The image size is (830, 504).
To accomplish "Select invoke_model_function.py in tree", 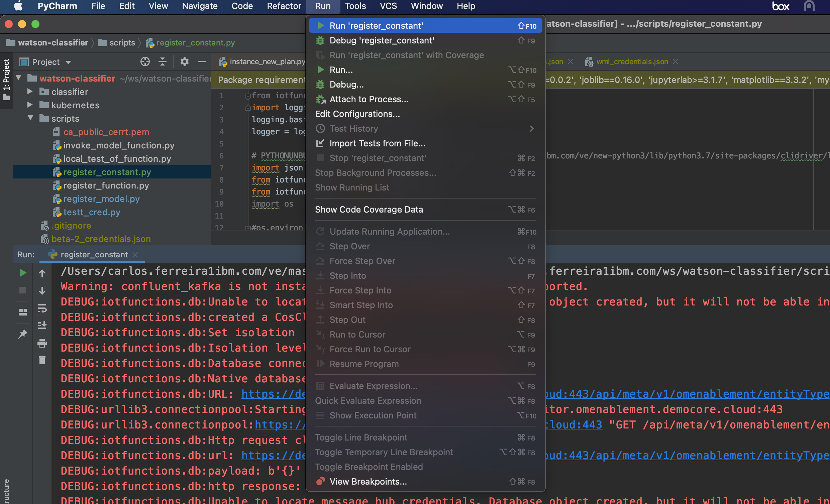I will pyautogui.click(x=119, y=145).
